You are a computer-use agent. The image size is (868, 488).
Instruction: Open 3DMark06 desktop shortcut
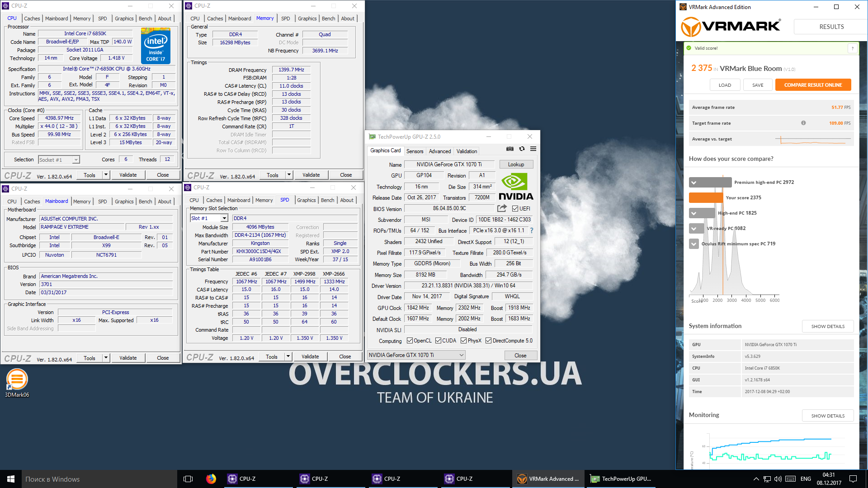click(x=17, y=383)
